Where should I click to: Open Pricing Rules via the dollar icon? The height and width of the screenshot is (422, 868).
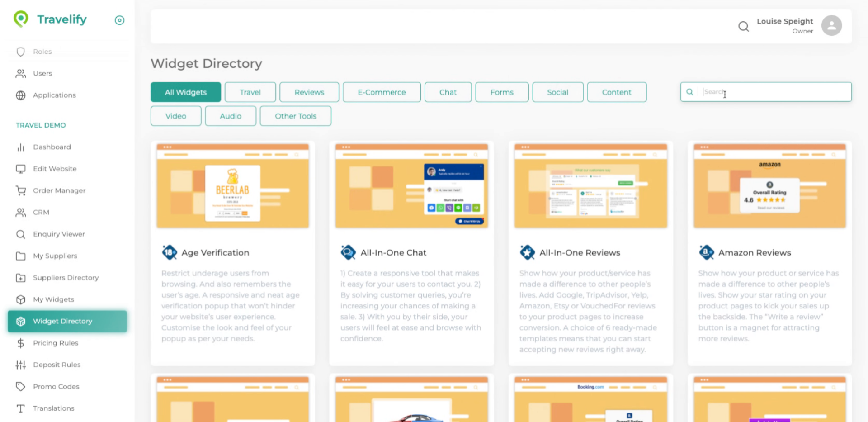tap(21, 343)
